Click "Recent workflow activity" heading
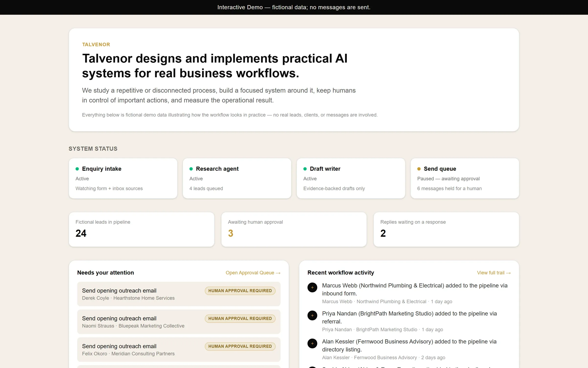This screenshot has width=588, height=368. (x=341, y=273)
